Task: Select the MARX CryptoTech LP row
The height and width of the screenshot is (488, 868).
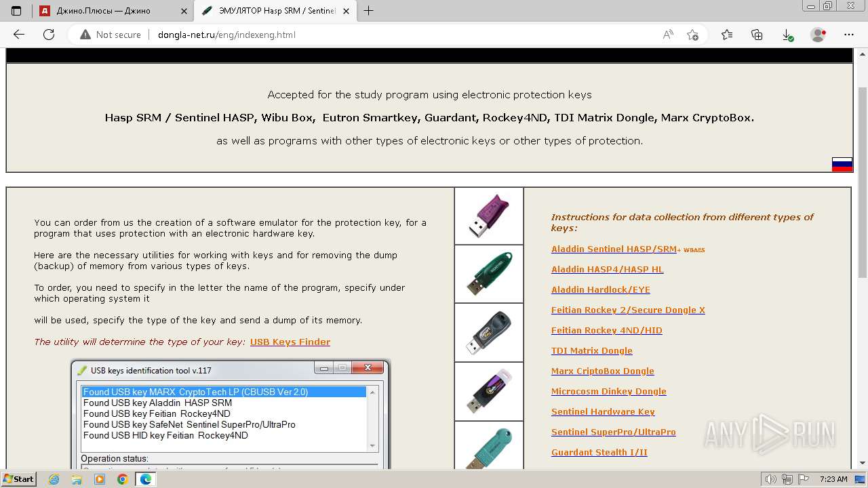Action: (224, 392)
